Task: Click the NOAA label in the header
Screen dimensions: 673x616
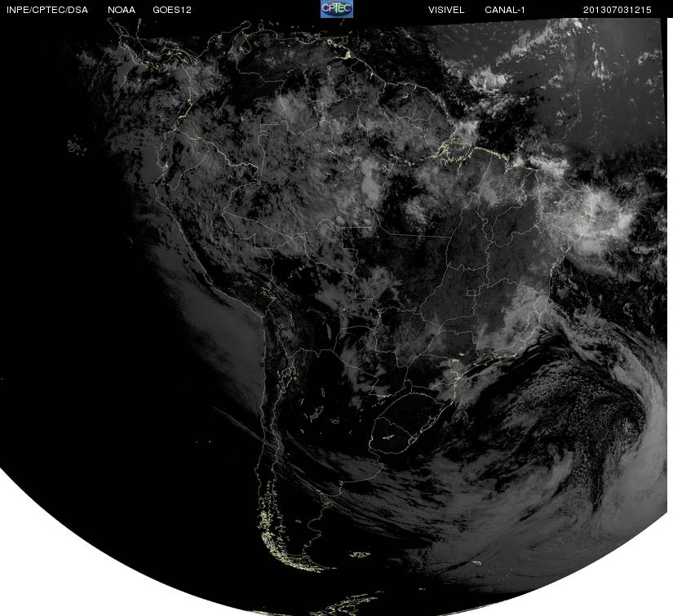Action: [122, 10]
